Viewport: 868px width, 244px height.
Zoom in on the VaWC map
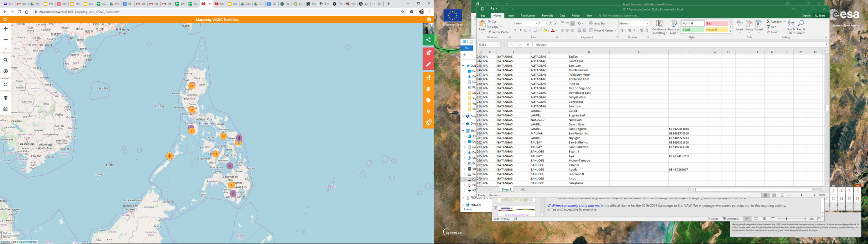(x=6, y=28)
